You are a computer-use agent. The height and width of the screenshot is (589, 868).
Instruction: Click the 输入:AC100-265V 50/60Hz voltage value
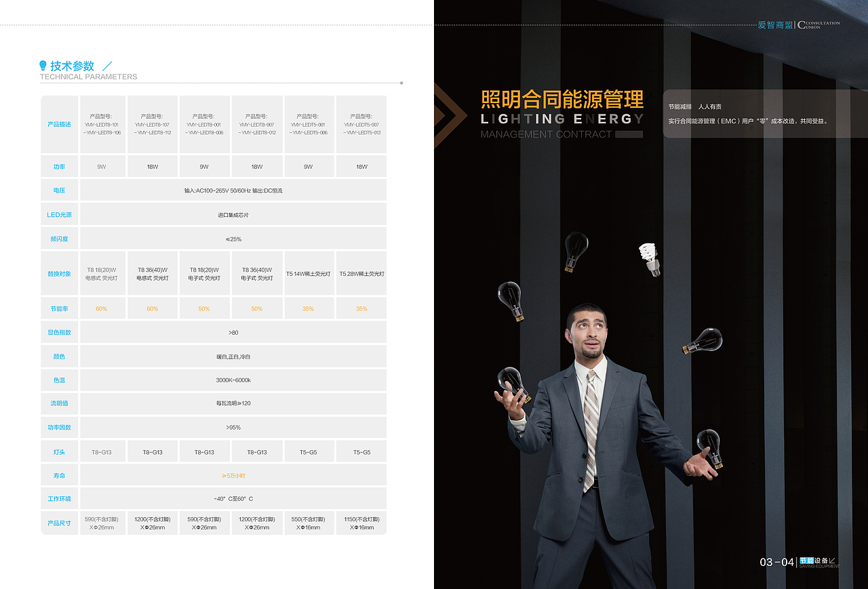(233, 190)
